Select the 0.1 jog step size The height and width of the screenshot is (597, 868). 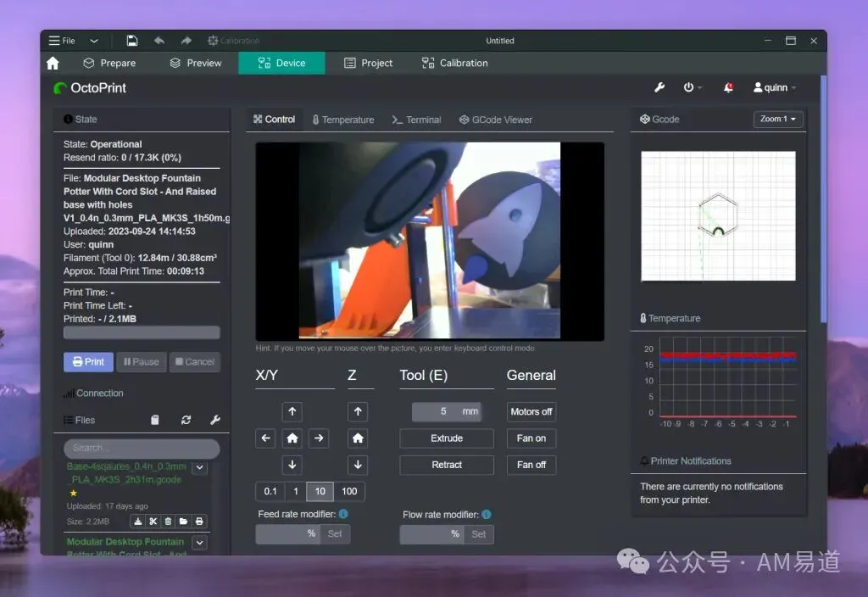click(x=270, y=491)
